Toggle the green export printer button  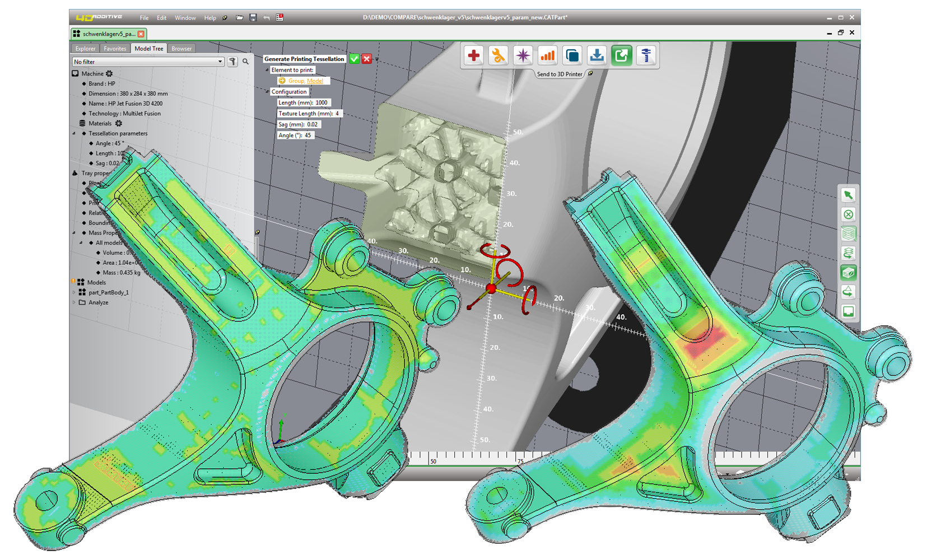point(621,55)
